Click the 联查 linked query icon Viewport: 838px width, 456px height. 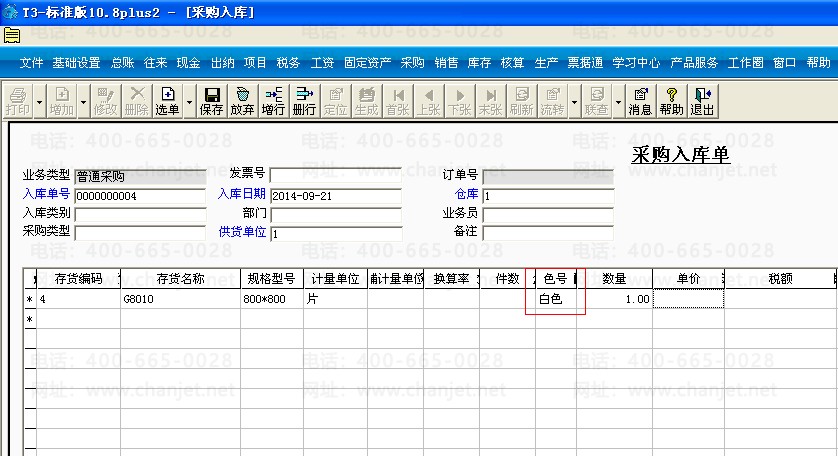pyautogui.click(x=596, y=101)
